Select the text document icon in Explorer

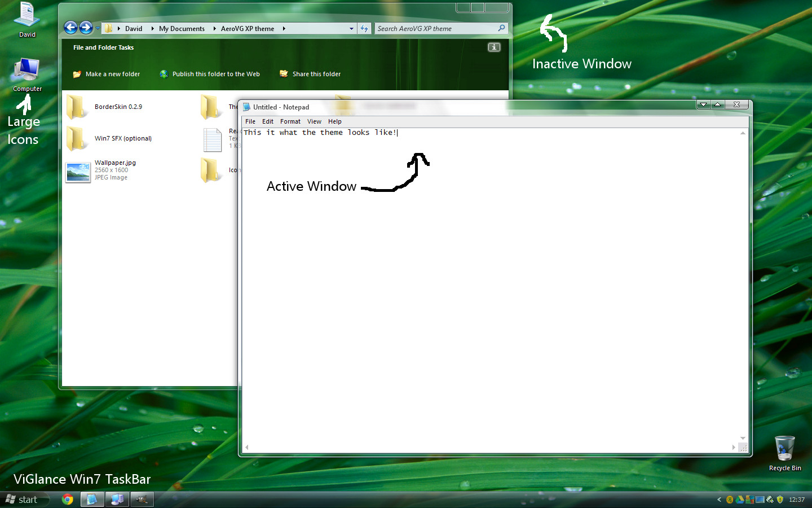213,139
